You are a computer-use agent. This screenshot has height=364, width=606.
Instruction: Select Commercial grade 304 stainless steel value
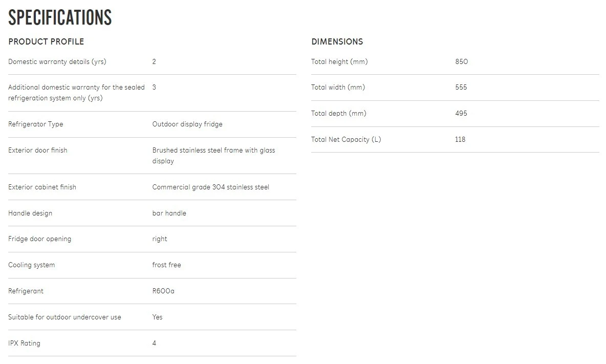(210, 187)
